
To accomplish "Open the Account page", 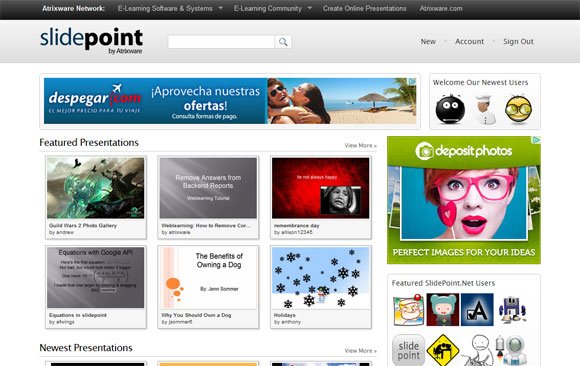I will pos(469,41).
